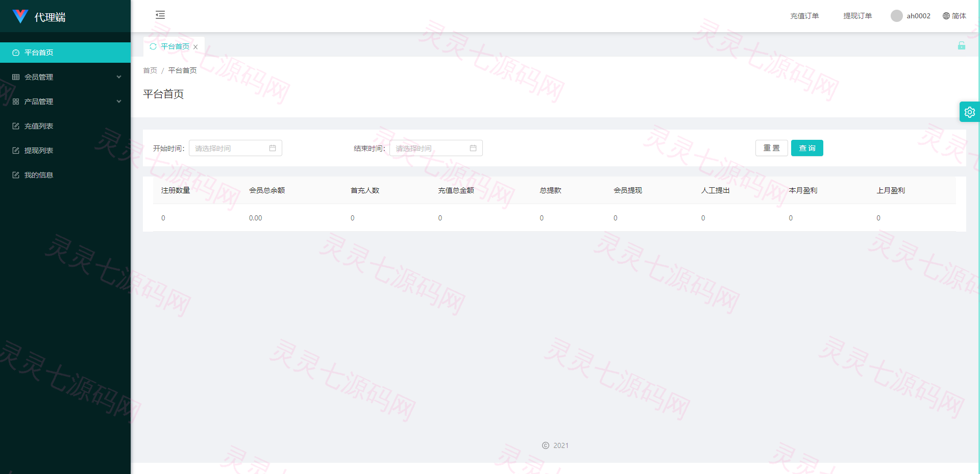The width and height of the screenshot is (980, 474).
Task: Click the table icon beside 会员管理
Action: tap(16, 77)
